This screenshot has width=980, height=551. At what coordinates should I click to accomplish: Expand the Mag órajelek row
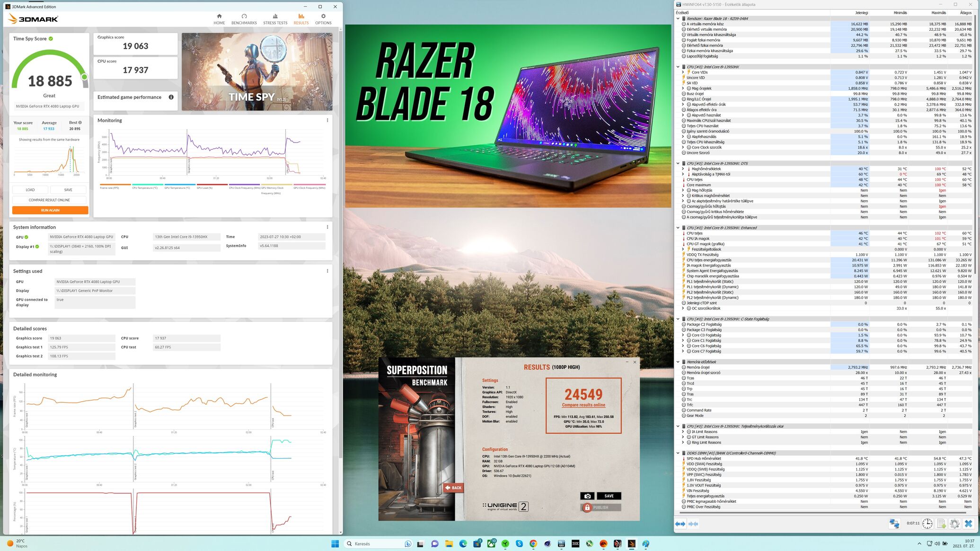[683, 89]
